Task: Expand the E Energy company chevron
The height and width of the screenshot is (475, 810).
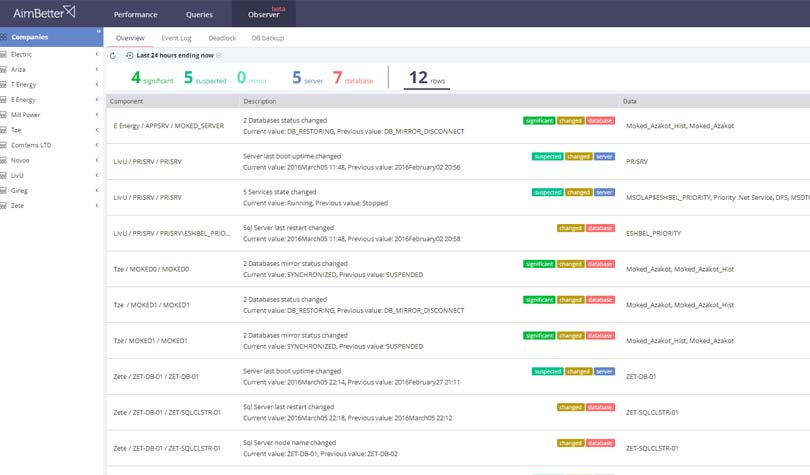Action: coord(97,100)
